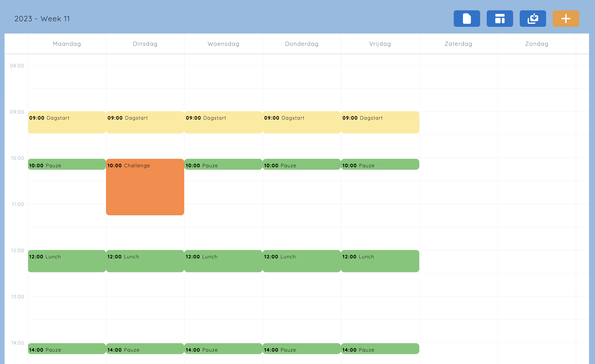Image resolution: width=595 pixels, height=364 pixels.
Task: Open Friday's 12:00 Lunch event
Action: (380, 261)
